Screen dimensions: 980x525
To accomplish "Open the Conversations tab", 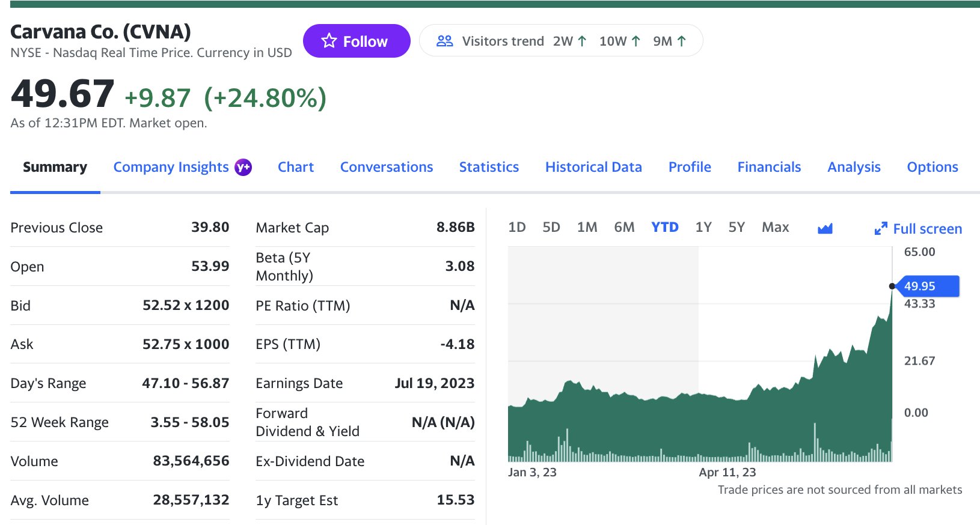I will (x=387, y=167).
